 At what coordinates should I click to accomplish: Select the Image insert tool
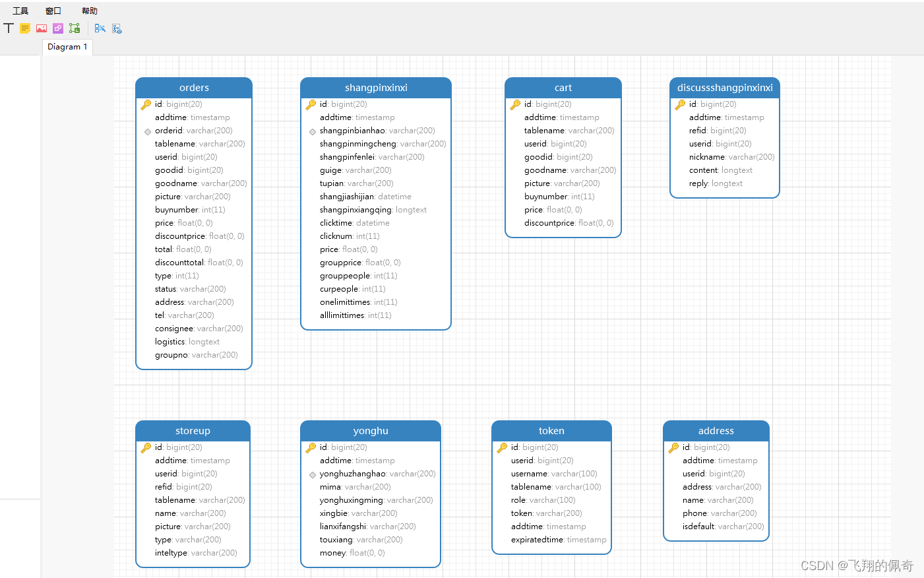click(x=42, y=28)
